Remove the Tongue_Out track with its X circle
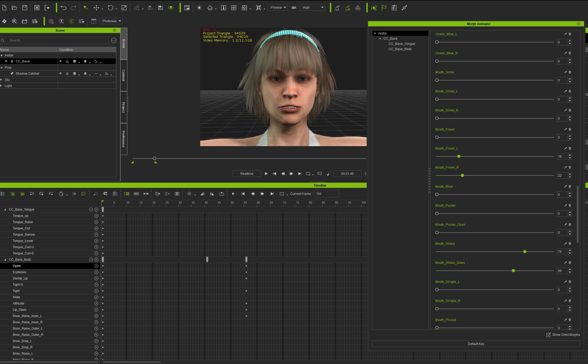The height and width of the screenshot is (364, 588). click(96, 228)
